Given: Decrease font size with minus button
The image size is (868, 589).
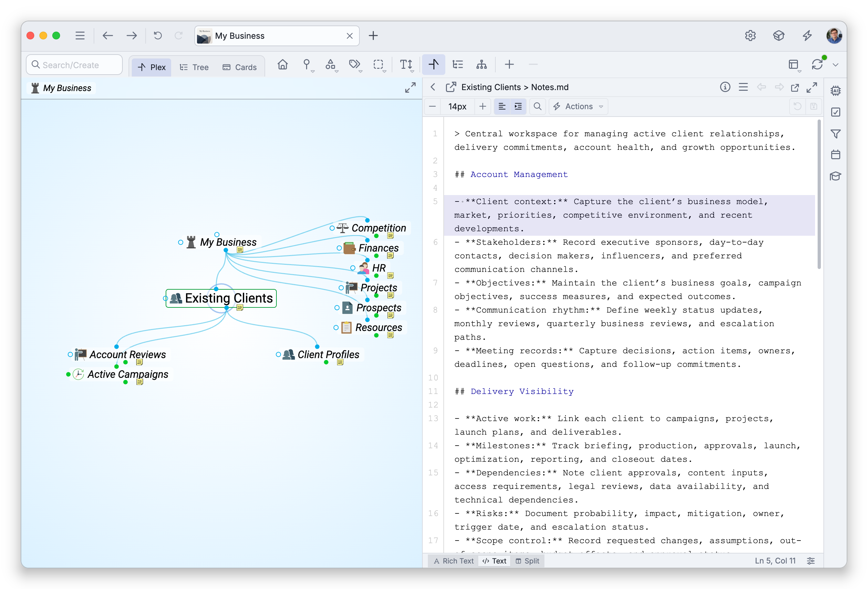Looking at the screenshot, I should click(x=432, y=107).
